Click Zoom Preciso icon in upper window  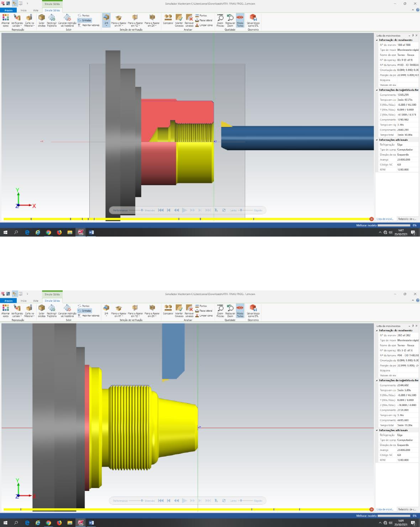221,19
